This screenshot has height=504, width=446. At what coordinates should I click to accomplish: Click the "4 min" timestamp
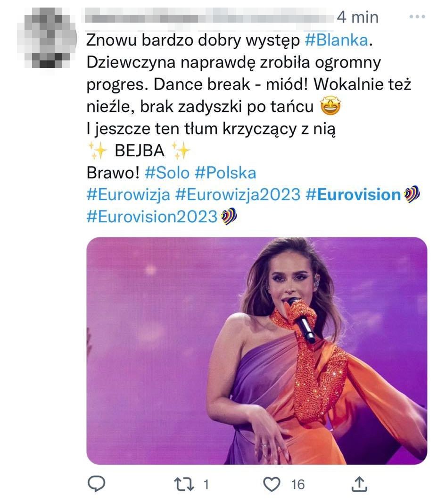click(357, 17)
